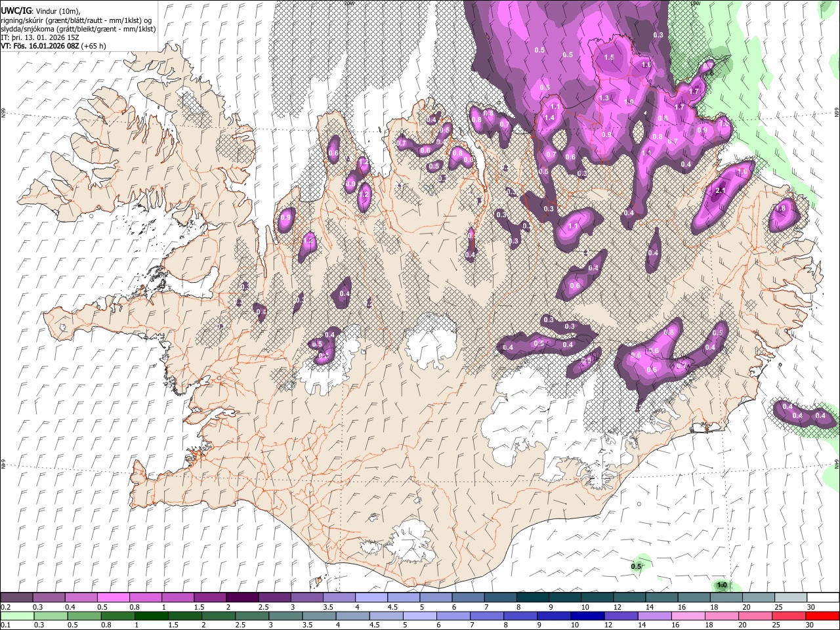Click the 1.3 snowfall value label

point(604,98)
